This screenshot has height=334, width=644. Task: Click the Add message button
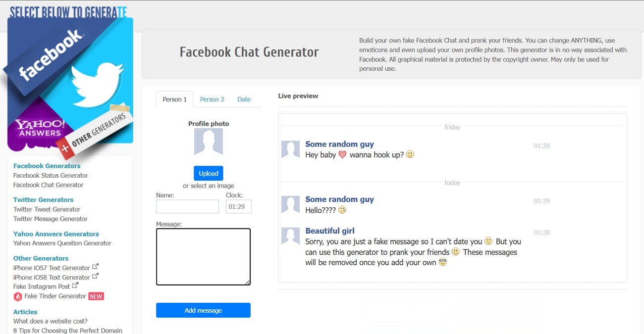(203, 310)
